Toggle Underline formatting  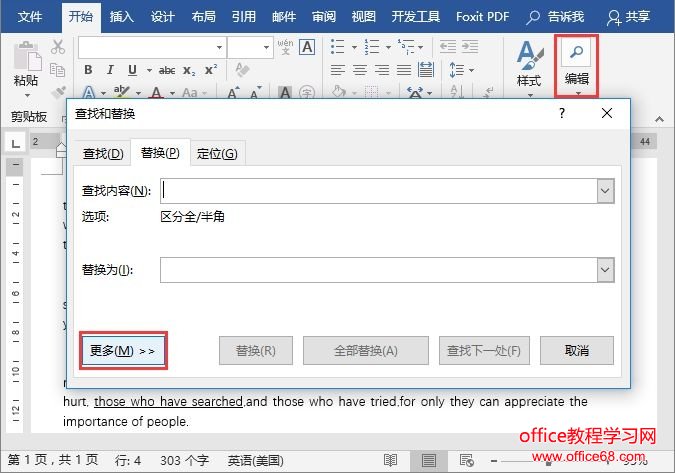(132, 70)
